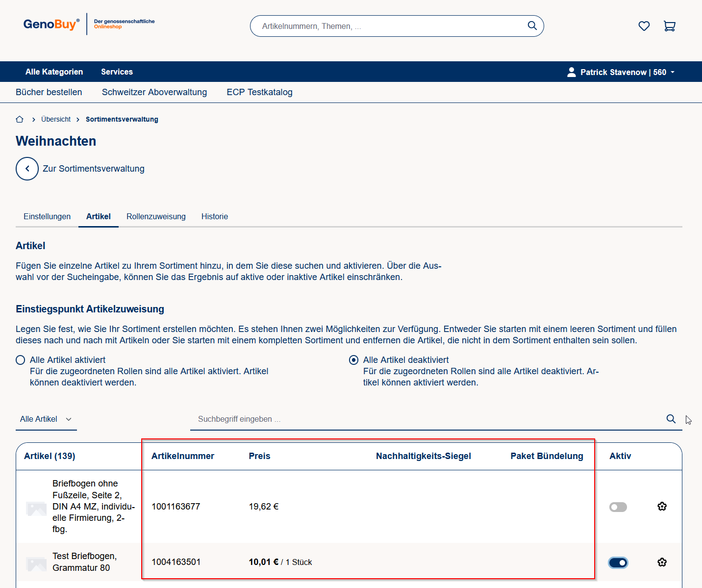
Task: Open the wishlist heart icon
Action: point(644,26)
